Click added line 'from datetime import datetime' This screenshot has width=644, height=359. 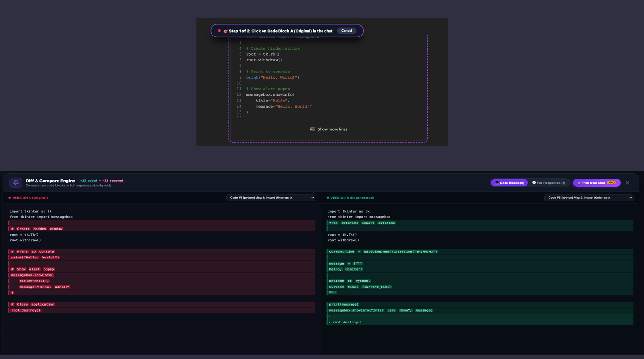[x=480, y=223]
